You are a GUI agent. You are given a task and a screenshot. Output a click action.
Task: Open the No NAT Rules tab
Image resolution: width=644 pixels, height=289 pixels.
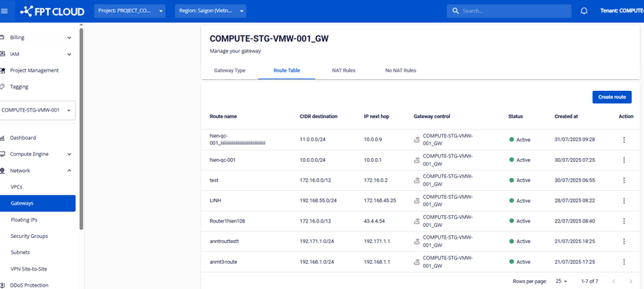(x=400, y=70)
